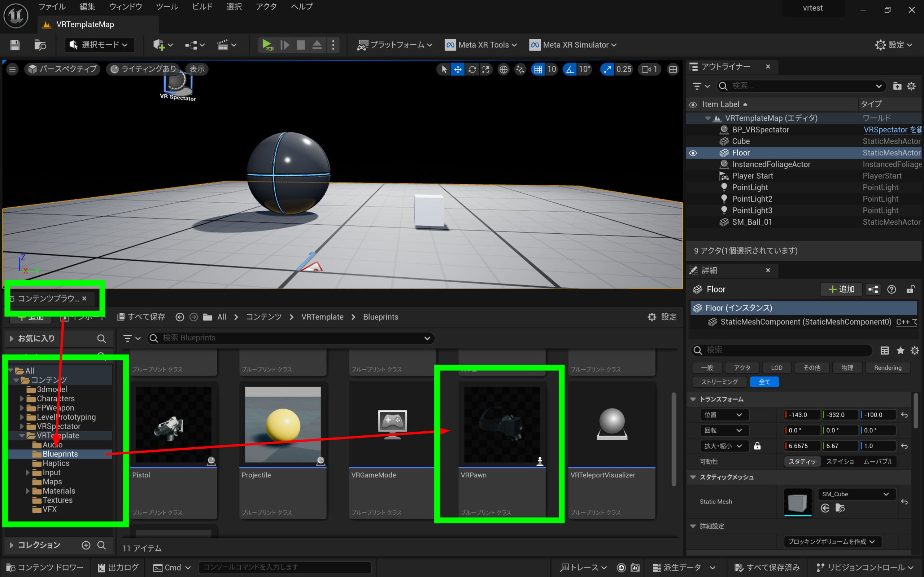Toggle Floor visibility eye in Outliner
The height and width of the screenshot is (577, 924).
(x=693, y=153)
